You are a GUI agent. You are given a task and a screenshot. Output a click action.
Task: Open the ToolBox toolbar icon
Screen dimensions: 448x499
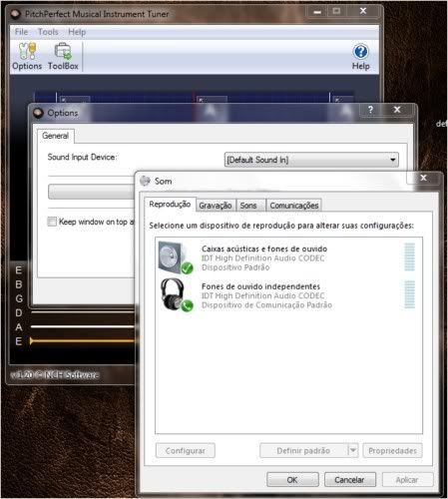click(63, 56)
